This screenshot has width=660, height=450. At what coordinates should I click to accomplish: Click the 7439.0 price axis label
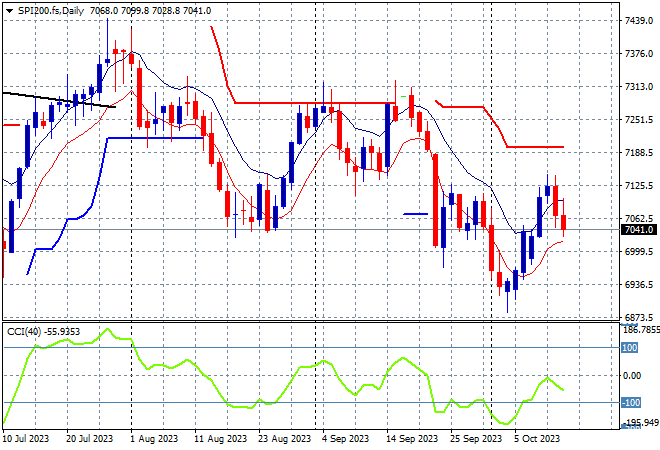click(x=639, y=21)
